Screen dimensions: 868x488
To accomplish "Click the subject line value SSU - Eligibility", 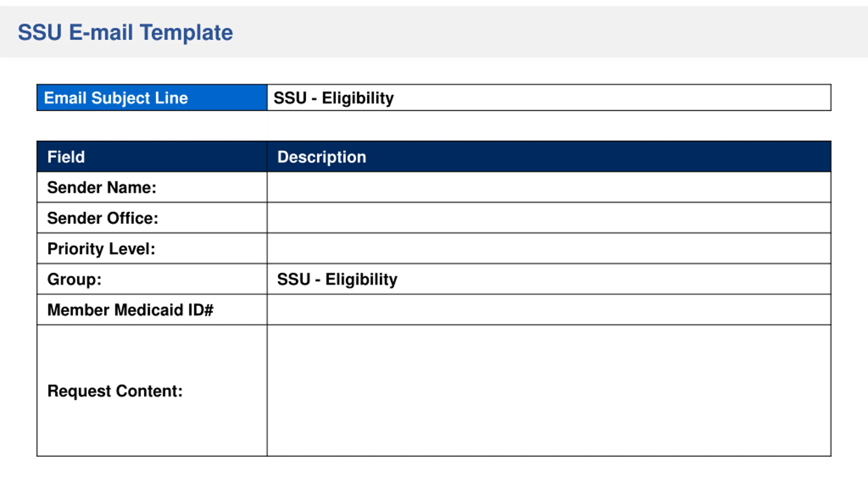I will tap(334, 98).
